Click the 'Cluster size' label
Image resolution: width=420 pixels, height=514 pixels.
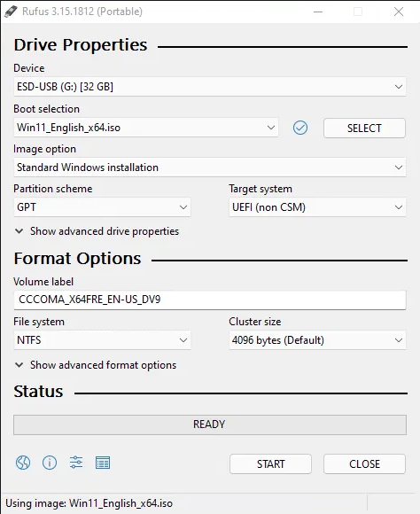255,322
